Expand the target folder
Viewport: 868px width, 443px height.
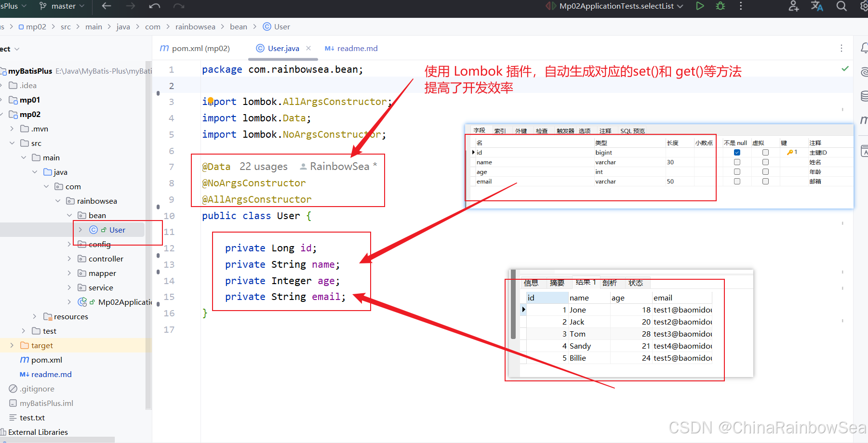12,345
